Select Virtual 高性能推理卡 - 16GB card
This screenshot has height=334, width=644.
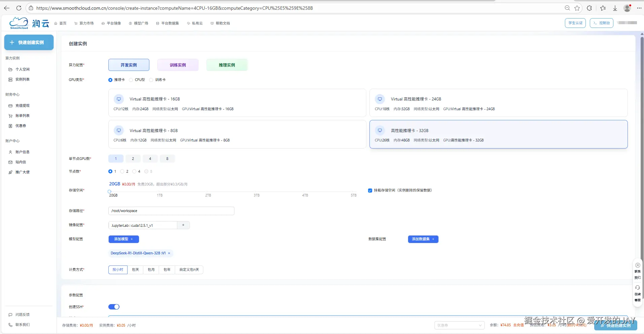(237, 103)
